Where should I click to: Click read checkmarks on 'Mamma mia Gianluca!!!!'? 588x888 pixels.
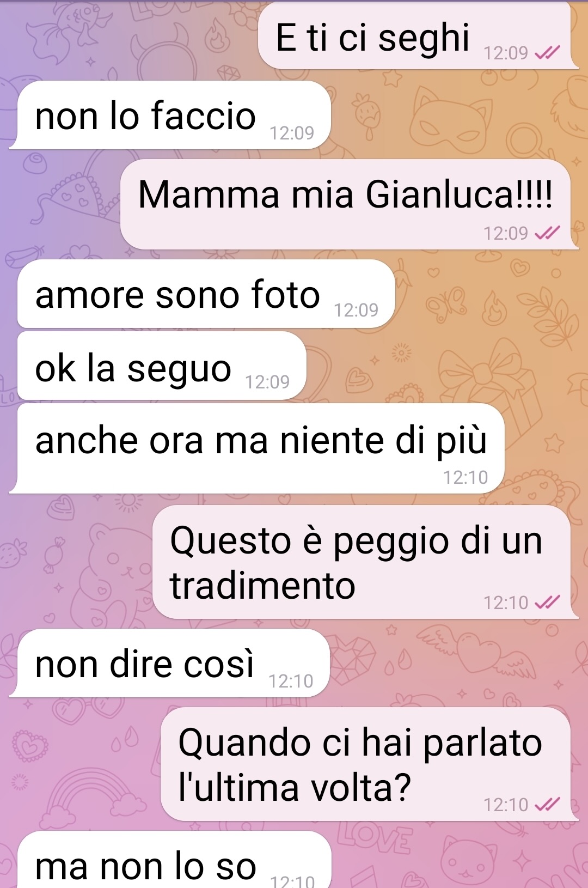click(x=547, y=233)
